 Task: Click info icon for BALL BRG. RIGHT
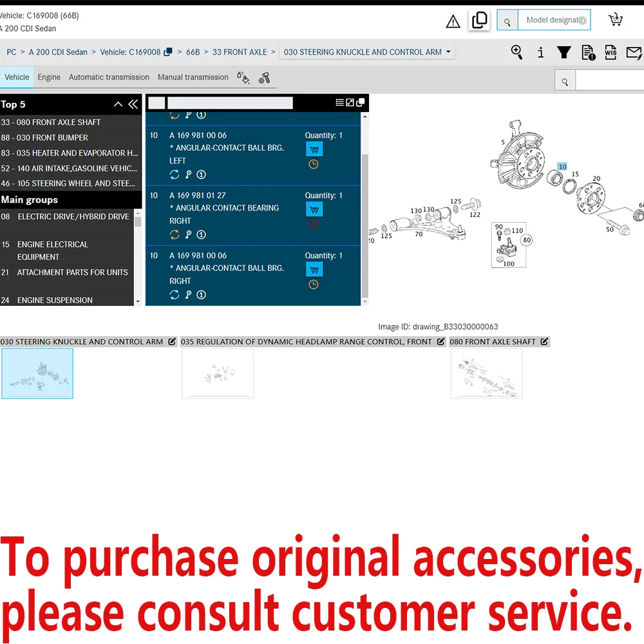[201, 294]
